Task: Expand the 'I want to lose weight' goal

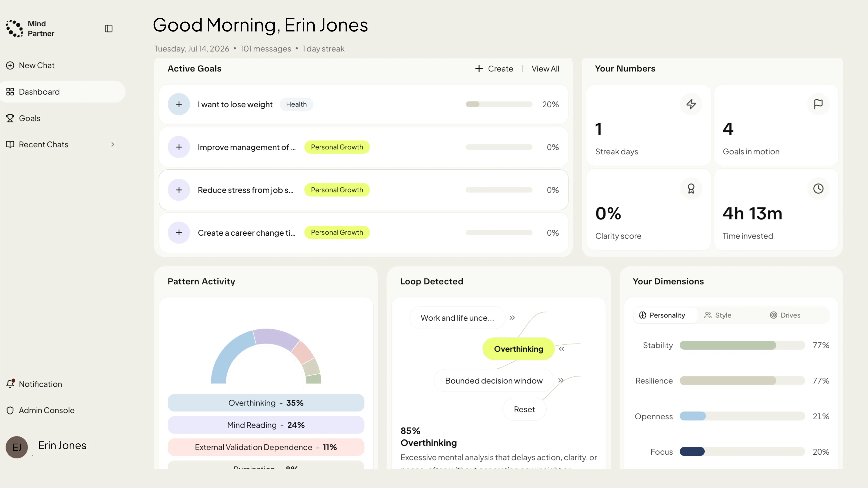Action: (179, 104)
